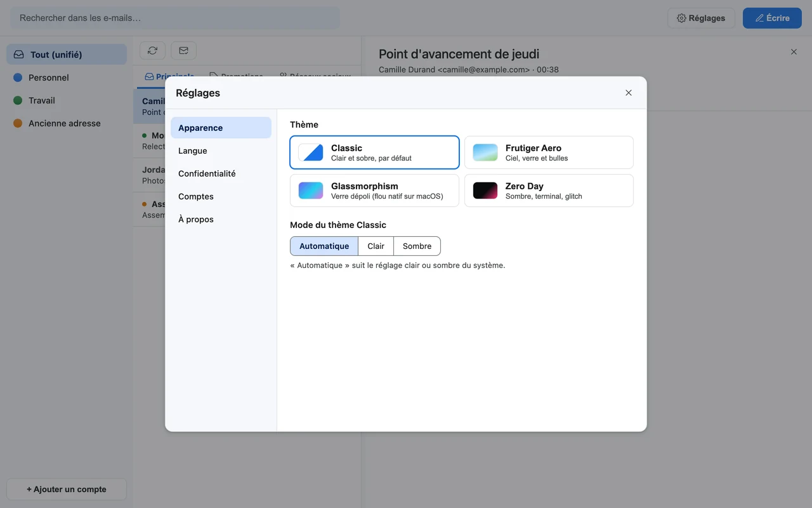The image size is (812, 508).
Task: Click the Réglages button in the top bar
Action: (701, 18)
